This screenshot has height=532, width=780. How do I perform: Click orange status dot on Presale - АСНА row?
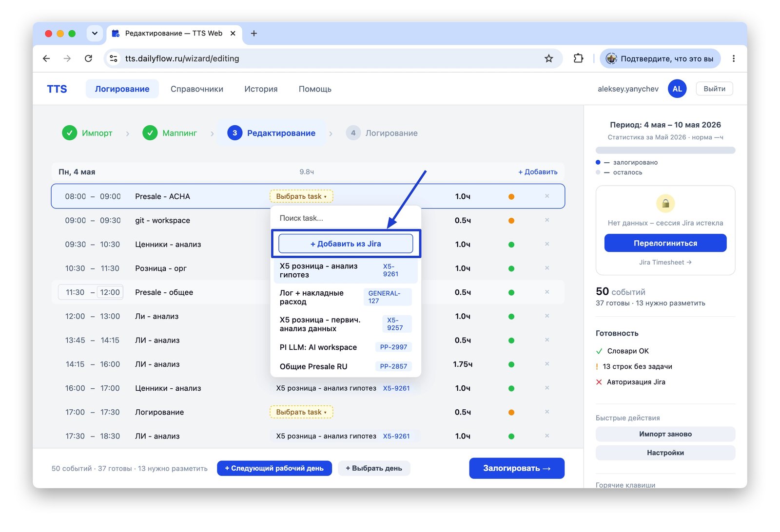[511, 197]
